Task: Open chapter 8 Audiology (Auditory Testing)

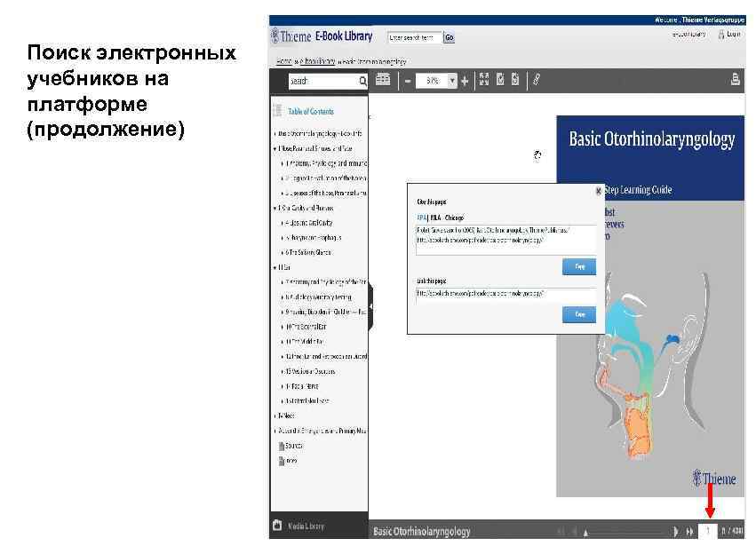Action: [x=318, y=297]
